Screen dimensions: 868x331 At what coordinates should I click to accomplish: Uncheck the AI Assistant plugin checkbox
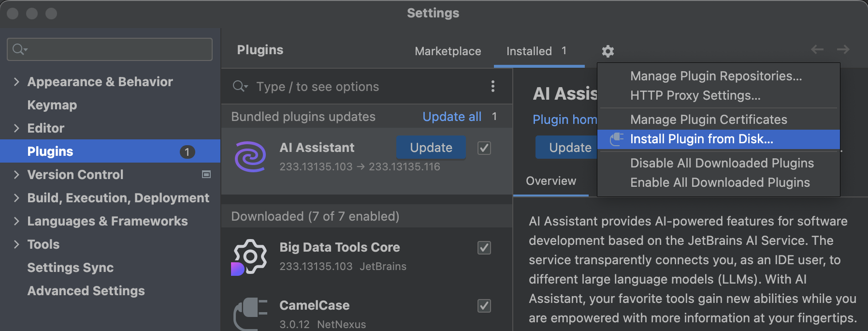coord(484,148)
